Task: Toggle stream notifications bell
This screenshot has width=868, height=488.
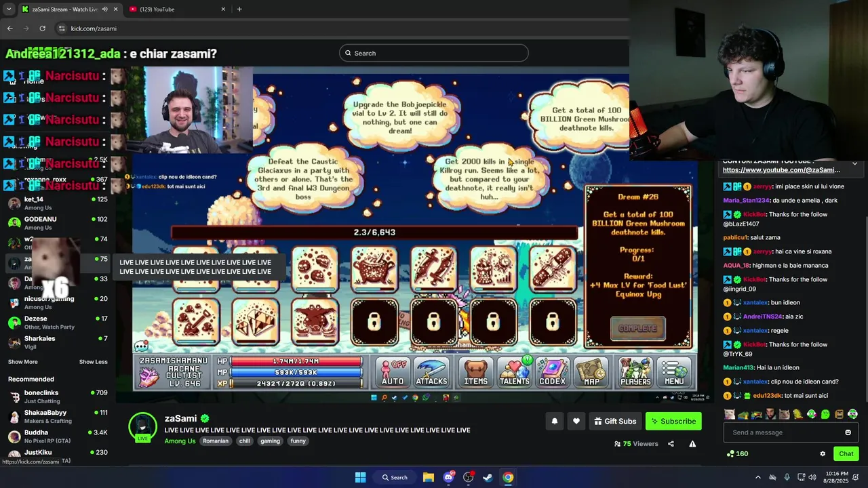Action: point(554,421)
